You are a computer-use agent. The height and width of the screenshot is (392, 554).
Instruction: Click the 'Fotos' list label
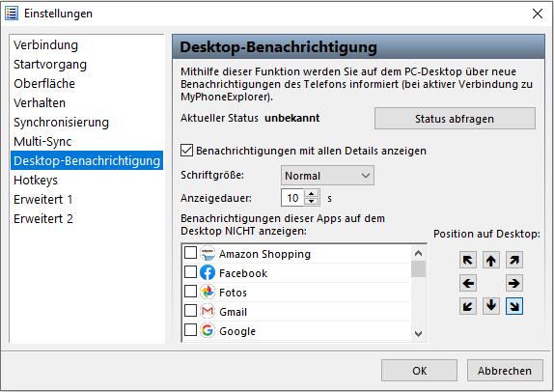coord(233,293)
